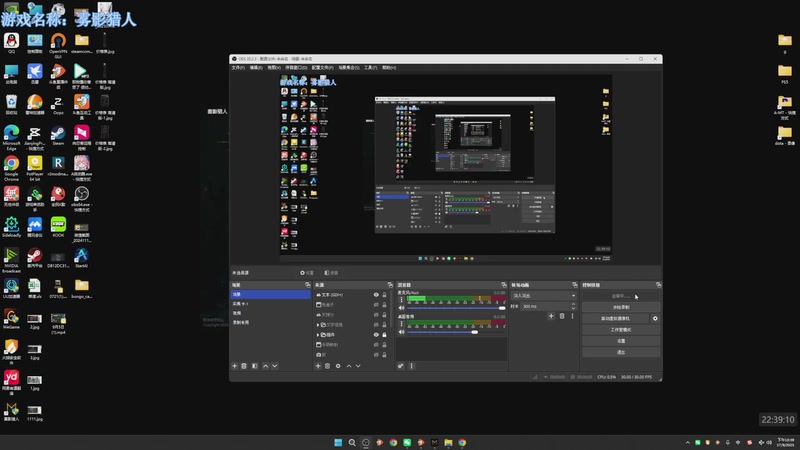Toggle visibility of the 组件 group source

coord(376,335)
